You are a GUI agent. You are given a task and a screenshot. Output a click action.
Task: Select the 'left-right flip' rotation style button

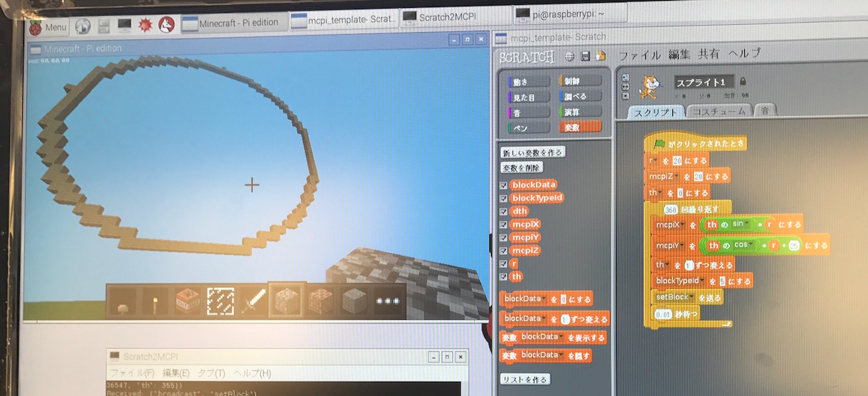point(625,86)
